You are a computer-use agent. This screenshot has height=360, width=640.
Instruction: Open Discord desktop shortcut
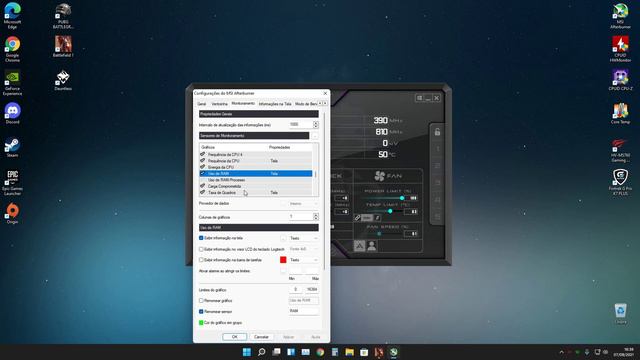click(12, 113)
